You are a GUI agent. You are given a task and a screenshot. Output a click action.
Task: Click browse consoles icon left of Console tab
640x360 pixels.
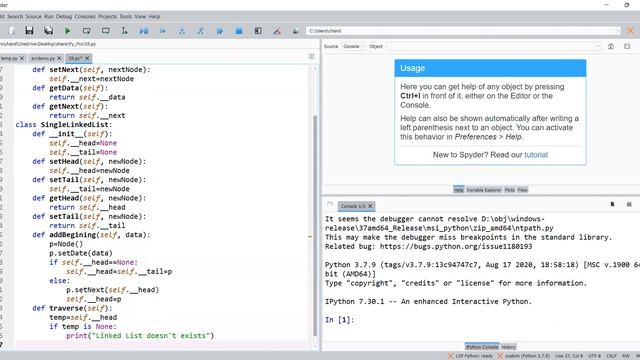[330, 205]
